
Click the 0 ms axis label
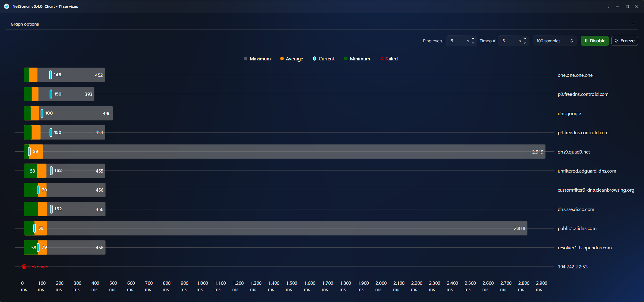click(23, 286)
